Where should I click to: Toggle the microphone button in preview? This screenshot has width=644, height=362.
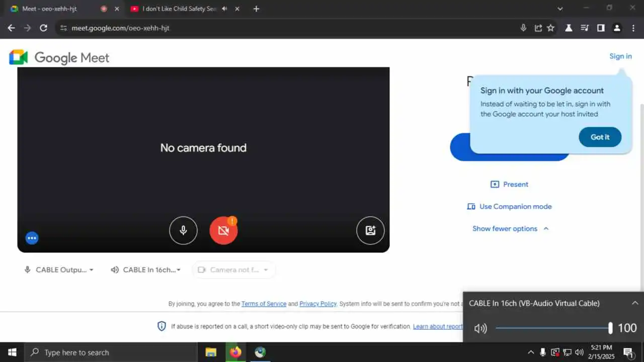pyautogui.click(x=183, y=230)
